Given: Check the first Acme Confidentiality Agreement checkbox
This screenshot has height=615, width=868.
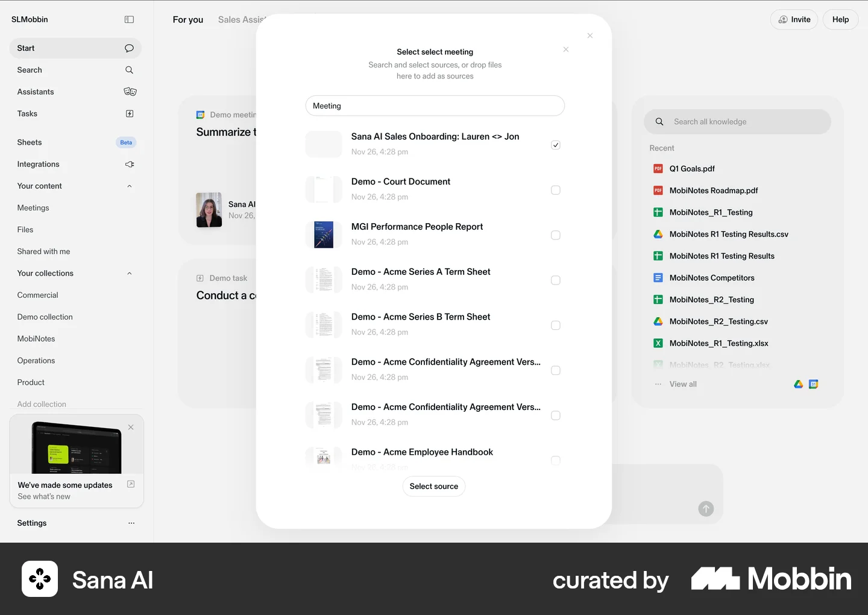Looking at the screenshot, I should [x=556, y=370].
